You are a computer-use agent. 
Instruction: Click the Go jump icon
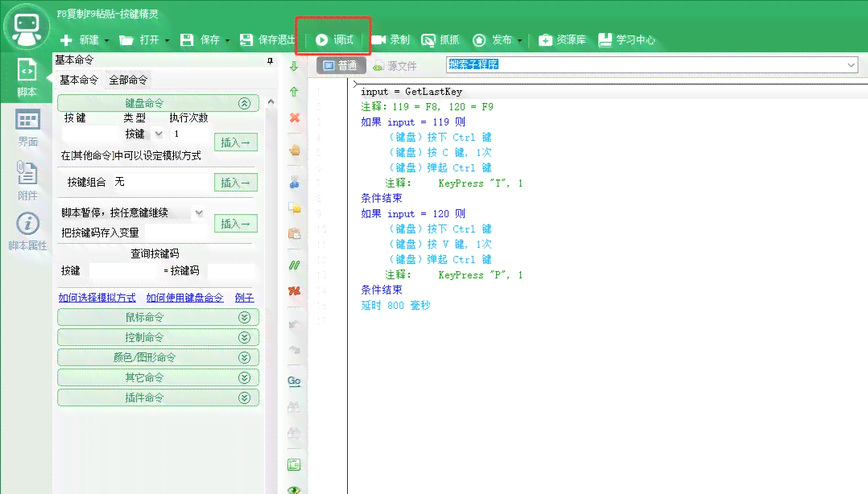[x=294, y=381]
